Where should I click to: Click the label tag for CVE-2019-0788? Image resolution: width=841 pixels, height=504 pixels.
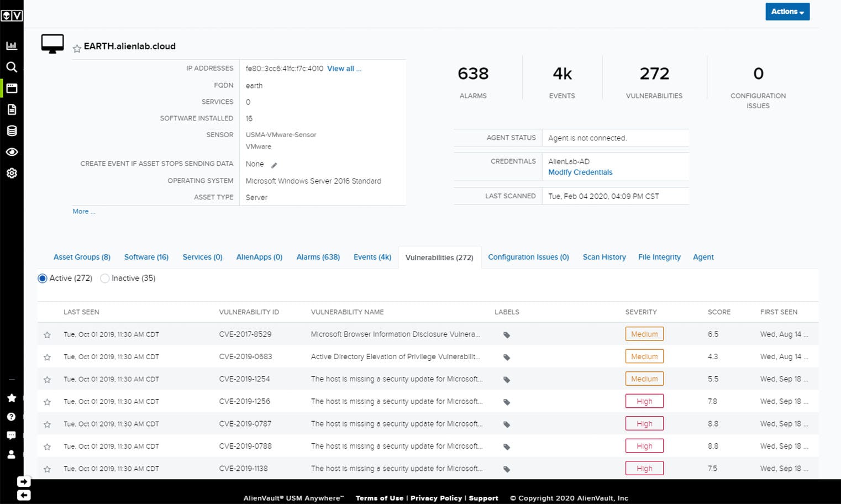507,447
